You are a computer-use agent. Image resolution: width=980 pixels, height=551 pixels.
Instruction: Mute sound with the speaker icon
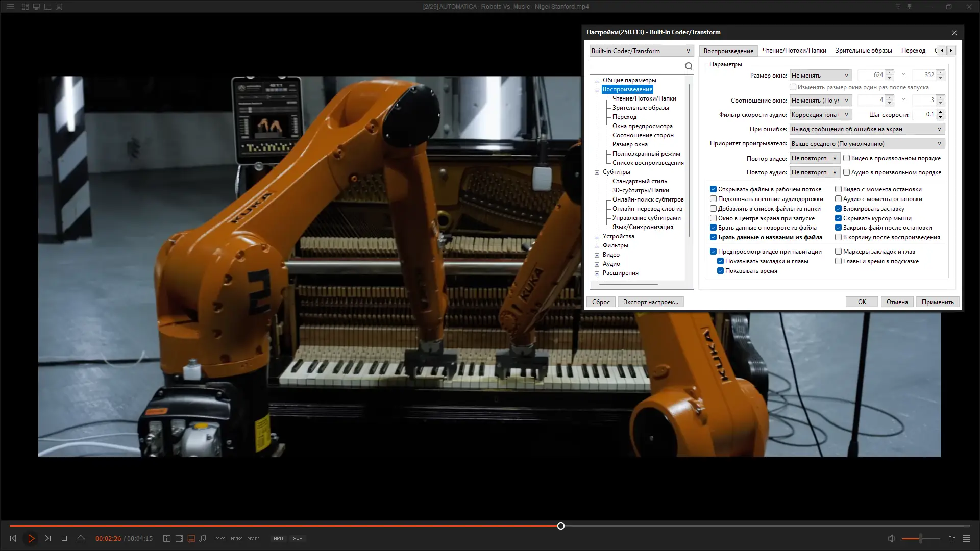tap(891, 538)
